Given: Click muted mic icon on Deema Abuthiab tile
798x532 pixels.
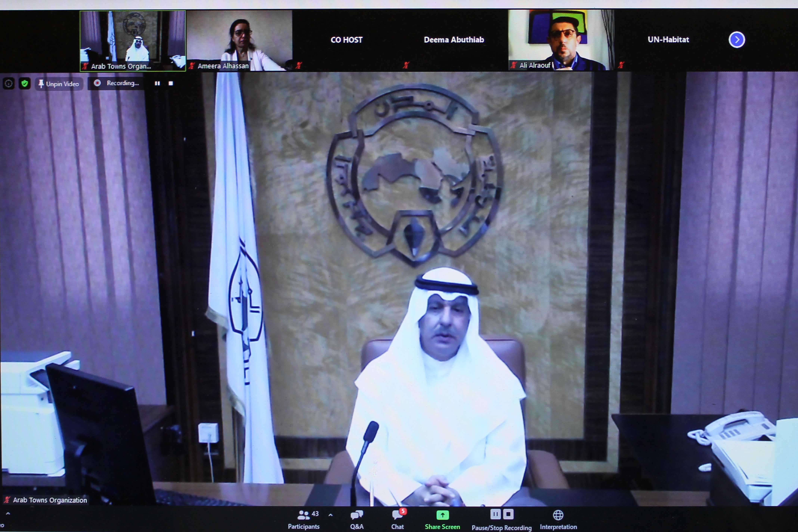Looking at the screenshot, I should tap(406, 65).
